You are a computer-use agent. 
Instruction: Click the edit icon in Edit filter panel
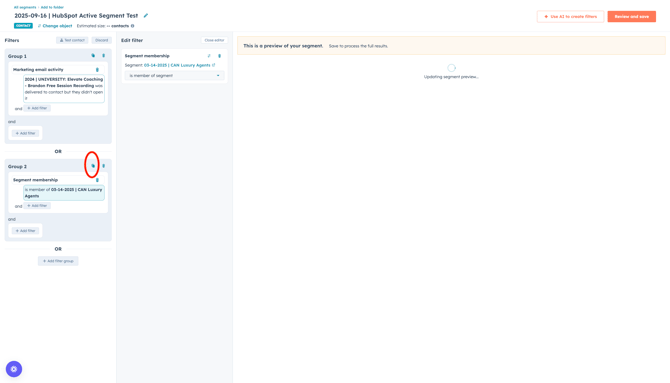point(209,56)
